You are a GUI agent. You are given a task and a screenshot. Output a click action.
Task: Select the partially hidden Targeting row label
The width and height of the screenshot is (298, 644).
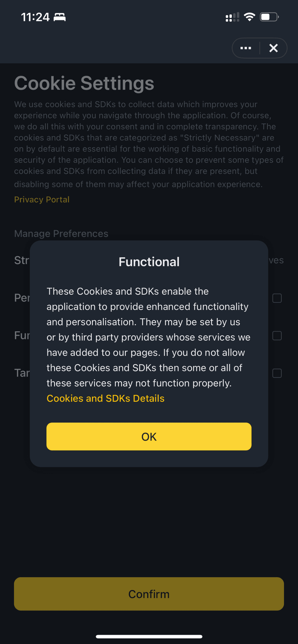click(22, 373)
